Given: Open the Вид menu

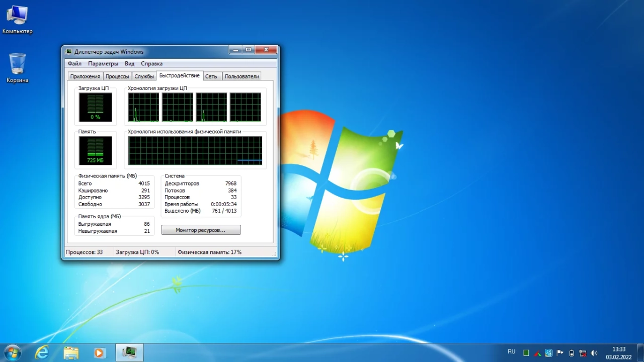Looking at the screenshot, I should [x=130, y=64].
